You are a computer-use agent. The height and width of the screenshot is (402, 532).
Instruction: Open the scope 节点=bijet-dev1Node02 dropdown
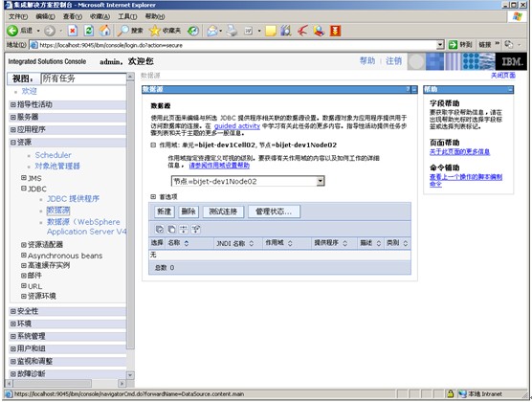320,181
